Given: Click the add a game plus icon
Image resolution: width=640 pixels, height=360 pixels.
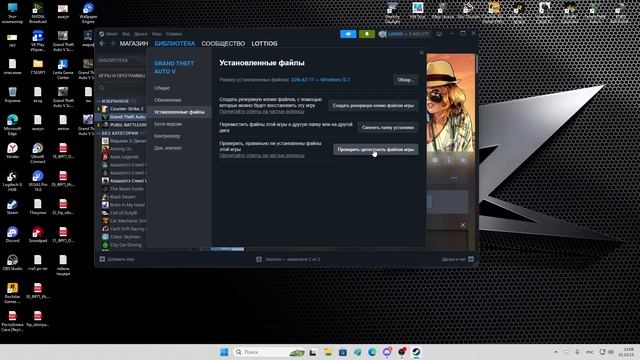Looking at the screenshot, I should click(x=102, y=259).
